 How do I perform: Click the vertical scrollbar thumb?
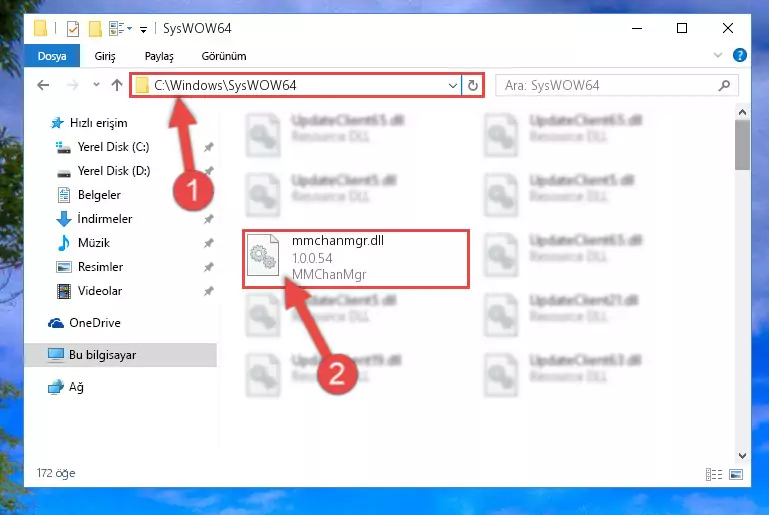pyautogui.click(x=743, y=145)
